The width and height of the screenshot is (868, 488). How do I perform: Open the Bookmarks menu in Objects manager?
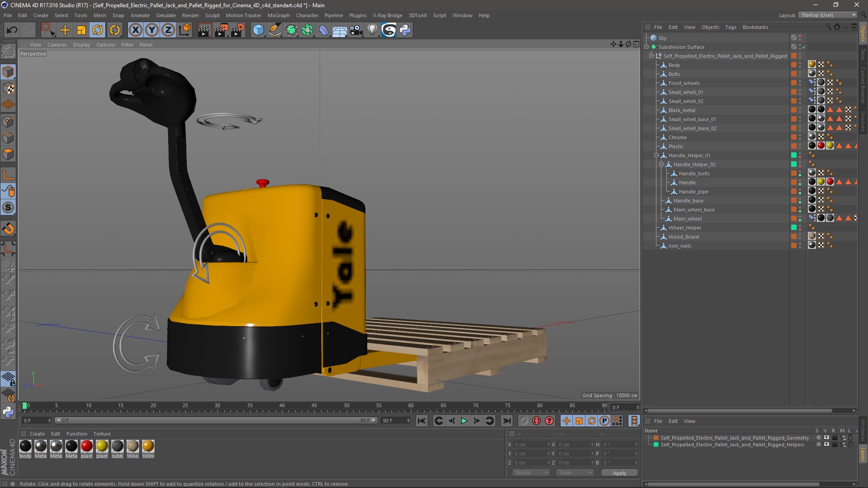click(x=755, y=27)
